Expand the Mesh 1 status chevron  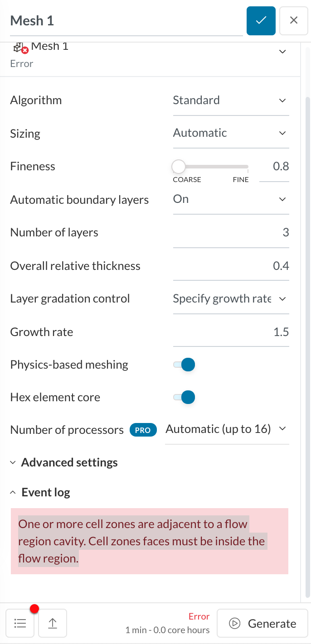point(282,52)
